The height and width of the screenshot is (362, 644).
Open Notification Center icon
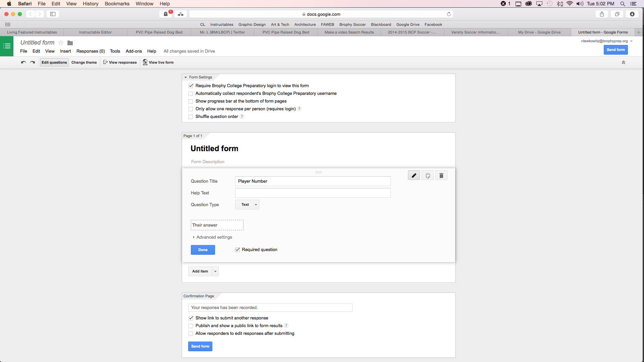633,4
